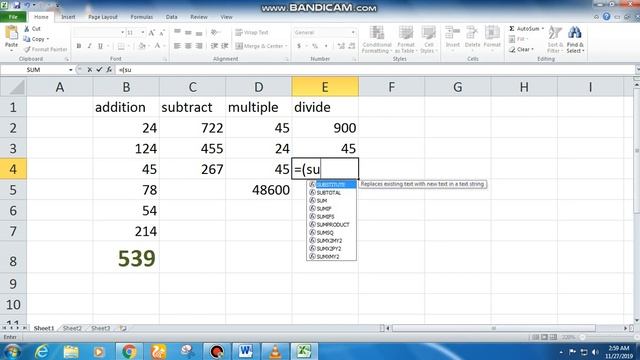Open the File tab
The image size is (640, 360).
13,17
